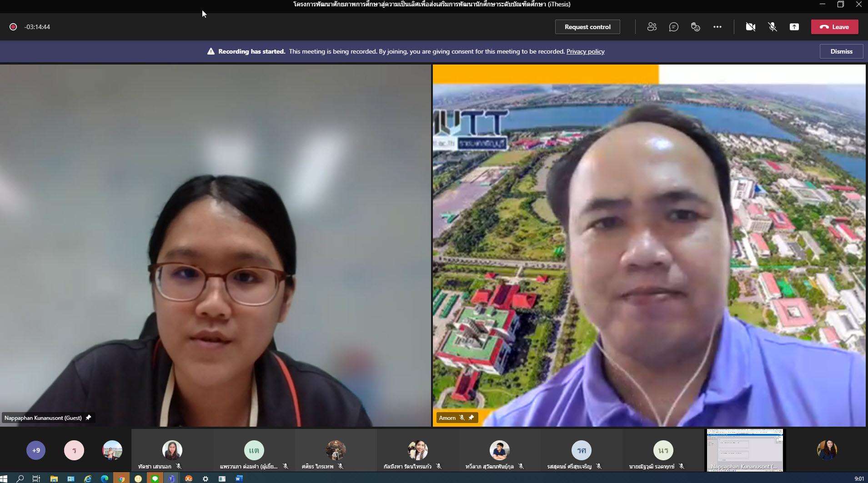The image size is (868, 483).
Task: Click the share content tray icon
Action: coord(794,27)
